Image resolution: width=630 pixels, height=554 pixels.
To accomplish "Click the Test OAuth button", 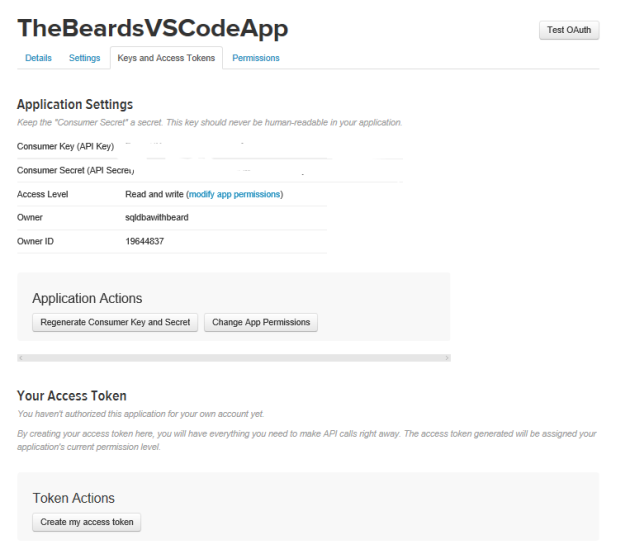I will (569, 30).
